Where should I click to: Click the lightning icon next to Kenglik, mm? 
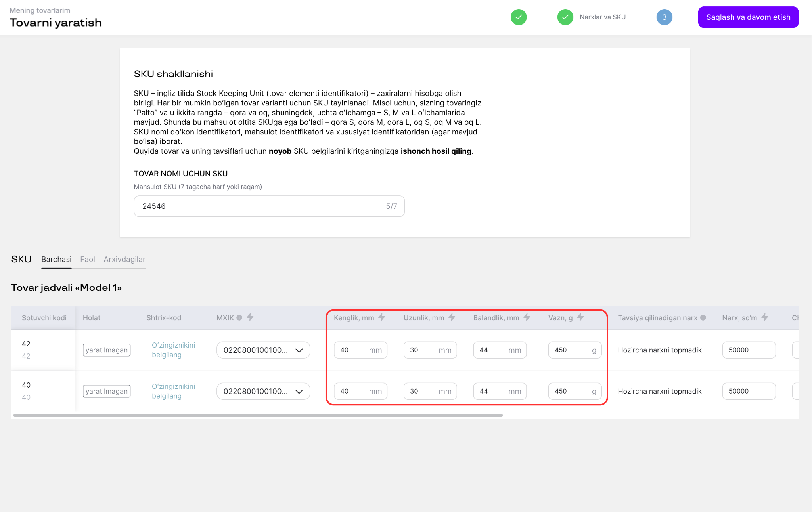(x=381, y=317)
